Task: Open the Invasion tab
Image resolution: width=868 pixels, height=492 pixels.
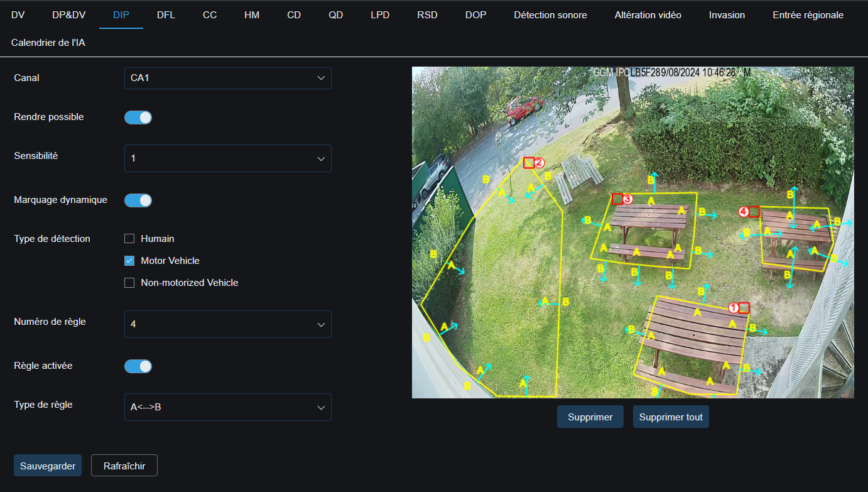Action: coord(727,14)
